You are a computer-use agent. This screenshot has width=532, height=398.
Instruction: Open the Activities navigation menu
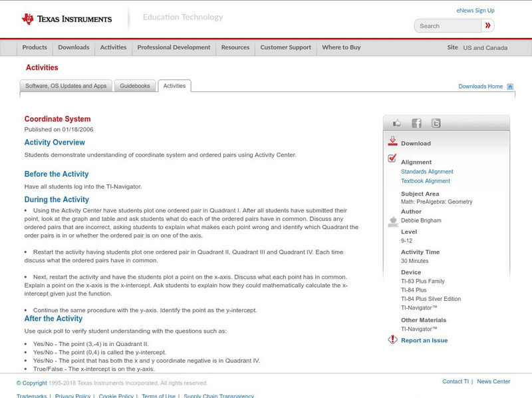pos(113,47)
